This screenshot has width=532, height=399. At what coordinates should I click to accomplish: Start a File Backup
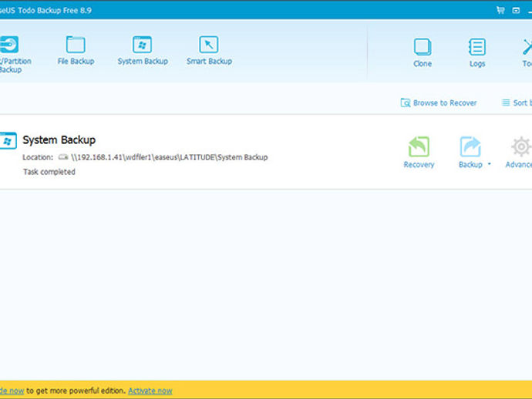point(76,50)
